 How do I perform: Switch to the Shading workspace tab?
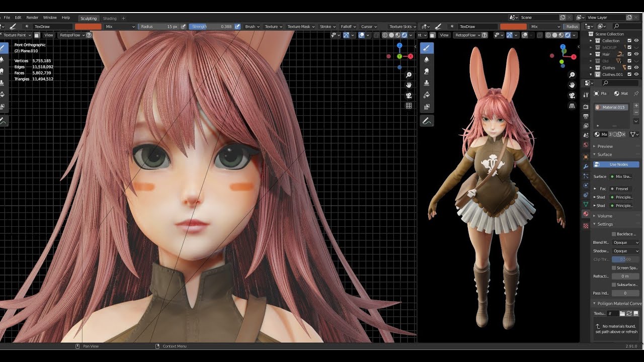pos(110,18)
